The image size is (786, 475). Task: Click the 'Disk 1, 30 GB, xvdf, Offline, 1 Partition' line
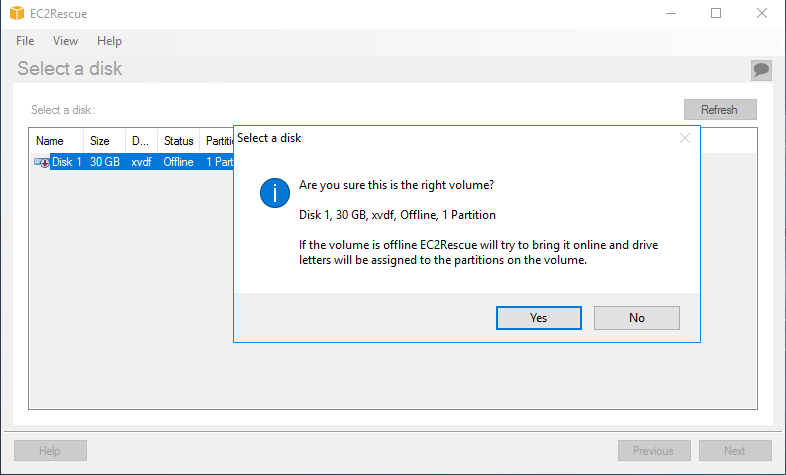point(398,215)
